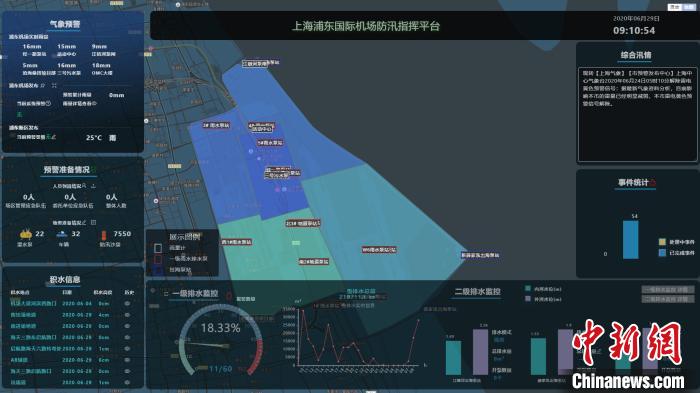Screen dimensions: 700x393
Task: Toggle 雨量计 checkbox in map legend
Action: (158, 248)
